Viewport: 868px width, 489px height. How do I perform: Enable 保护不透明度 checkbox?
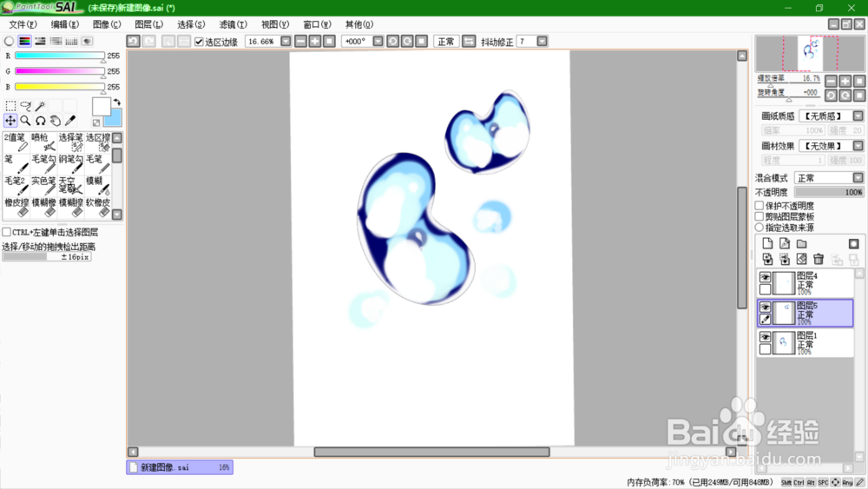[x=759, y=206]
